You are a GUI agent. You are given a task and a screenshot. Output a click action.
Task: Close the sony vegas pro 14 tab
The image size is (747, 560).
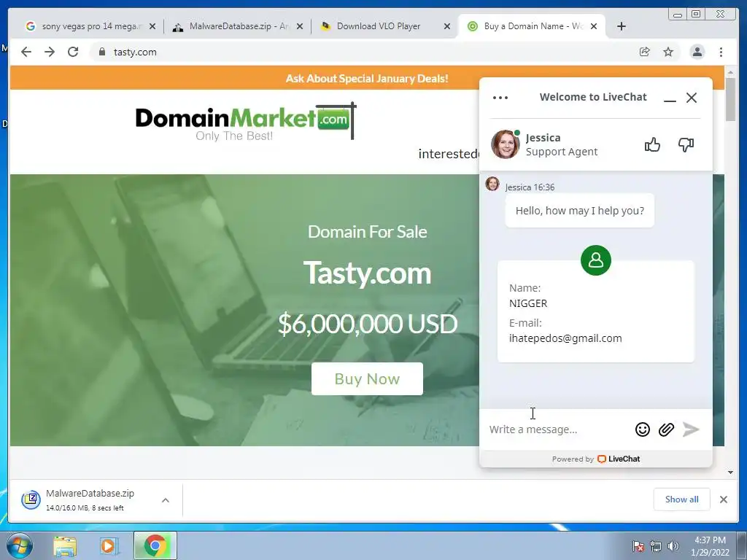click(152, 26)
